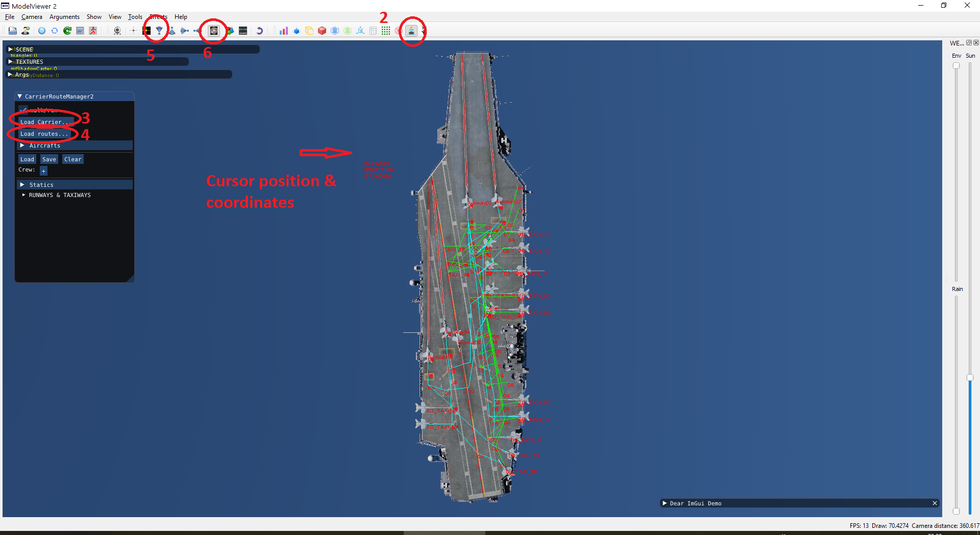Viewport: 980px width, 535px height.
Task: Click the CarrierRouteManager2 window resize grip
Action: 131,278
